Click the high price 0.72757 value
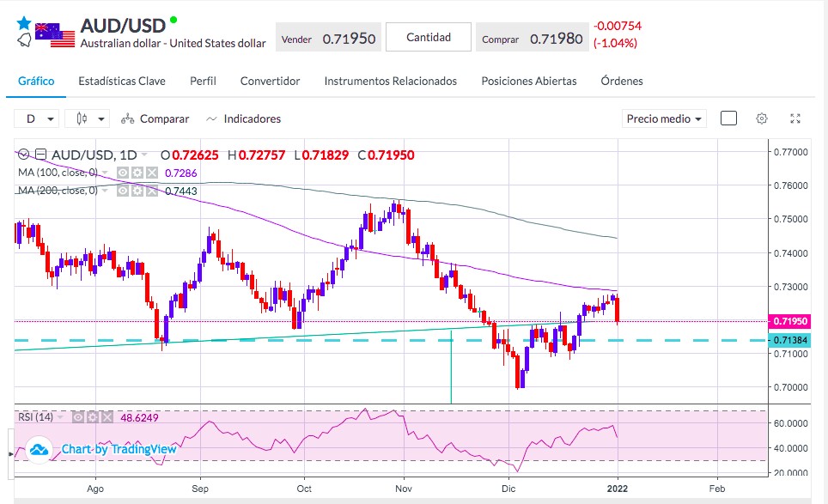The height and width of the screenshot is (504, 828). pyautogui.click(x=262, y=155)
